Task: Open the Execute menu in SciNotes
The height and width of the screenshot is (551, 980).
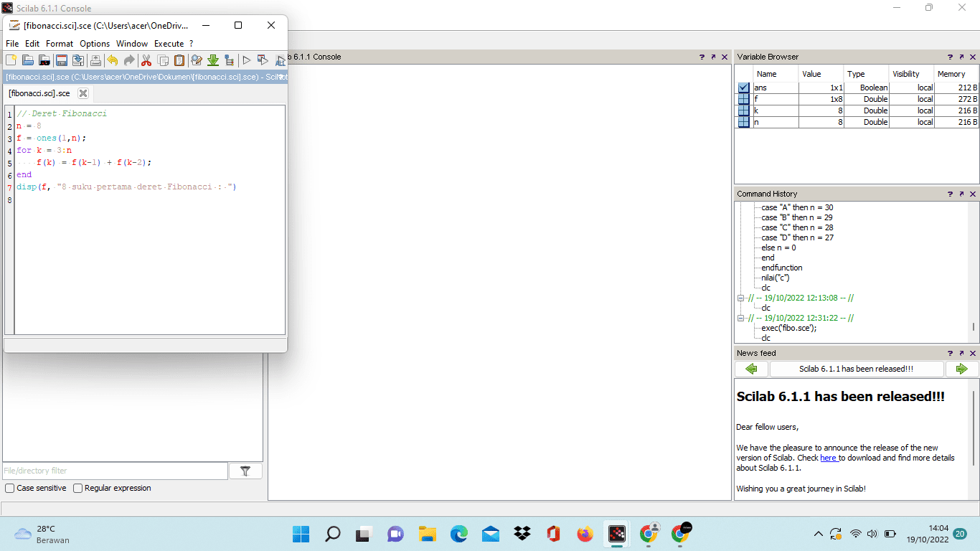Action: [169, 44]
